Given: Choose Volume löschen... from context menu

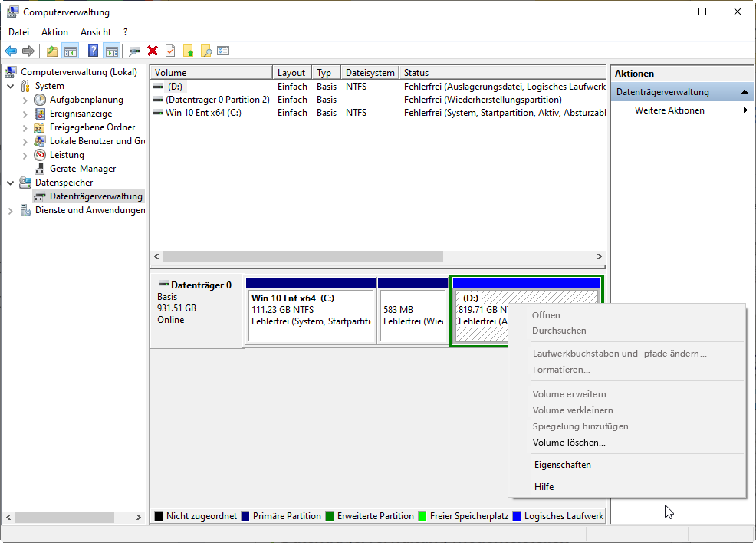Looking at the screenshot, I should point(569,443).
